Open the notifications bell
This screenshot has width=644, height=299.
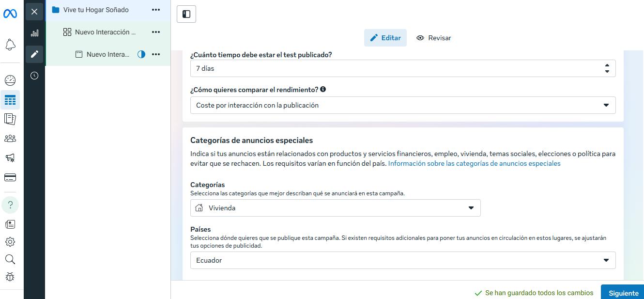click(x=10, y=45)
